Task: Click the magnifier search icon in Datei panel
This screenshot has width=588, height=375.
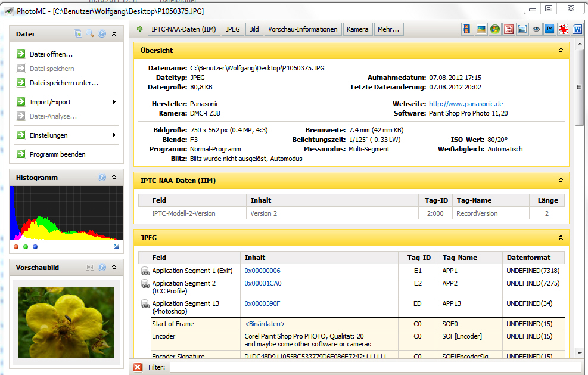Action: tap(89, 33)
